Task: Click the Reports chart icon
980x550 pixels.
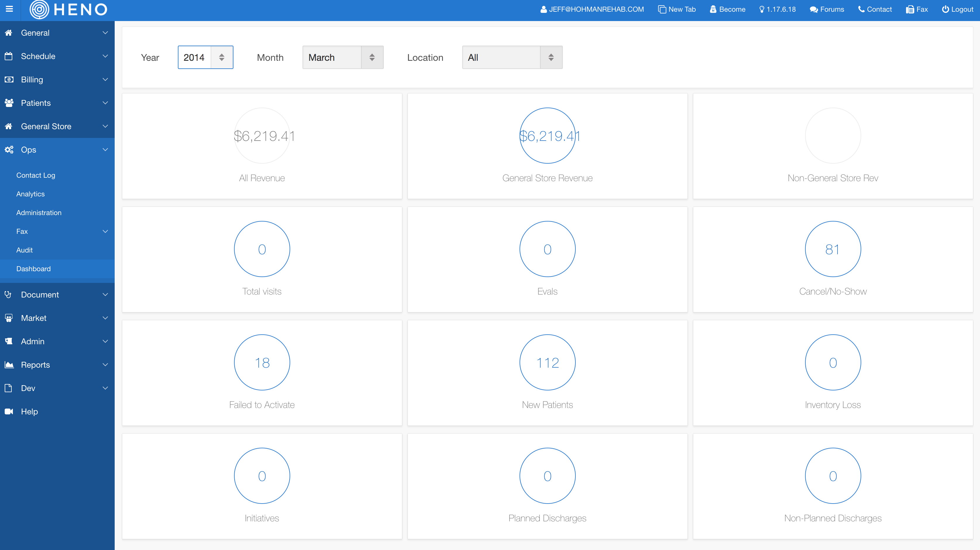Action: tap(9, 364)
